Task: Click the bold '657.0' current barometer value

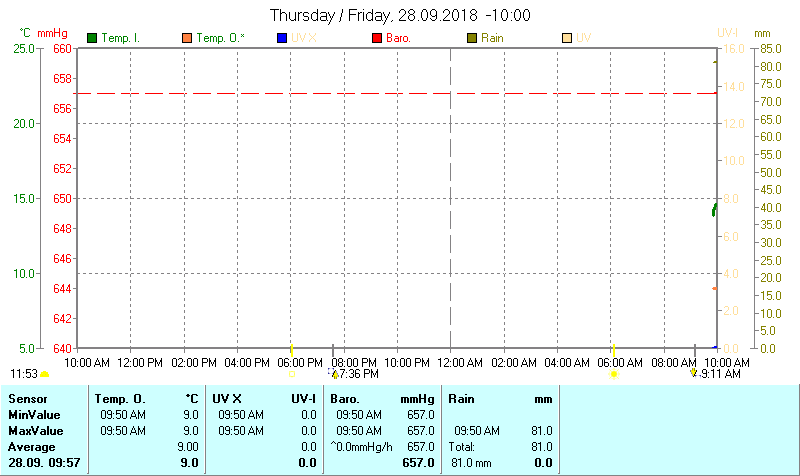Action: [418, 463]
